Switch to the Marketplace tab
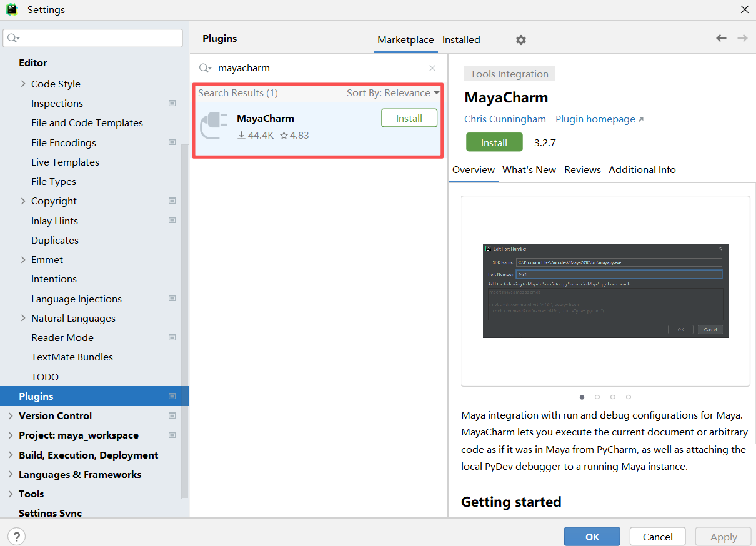This screenshot has height=546, width=756. click(405, 39)
